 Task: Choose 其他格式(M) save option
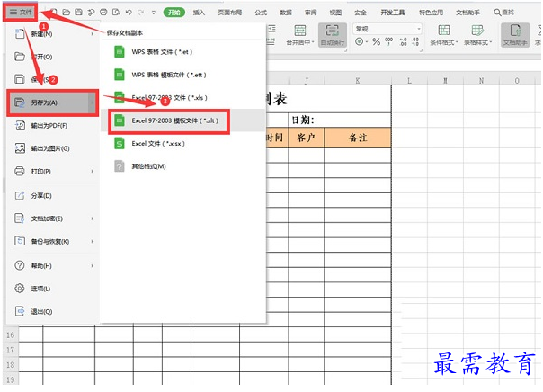(183, 166)
